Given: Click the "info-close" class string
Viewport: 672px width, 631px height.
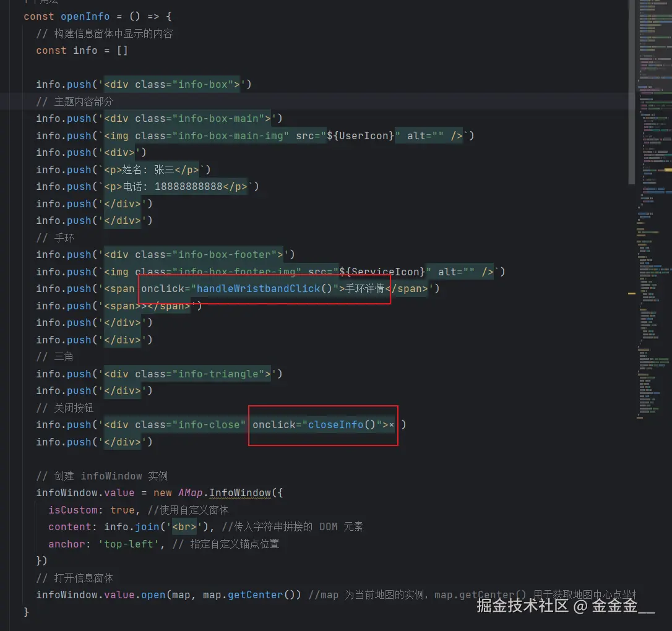Looking at the screenshot, I should [209, 424].
